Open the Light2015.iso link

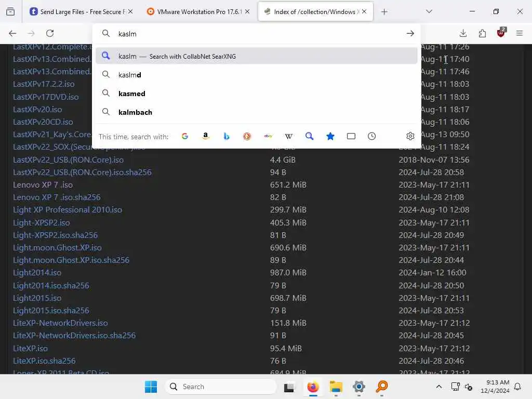(x=37, y=298)
